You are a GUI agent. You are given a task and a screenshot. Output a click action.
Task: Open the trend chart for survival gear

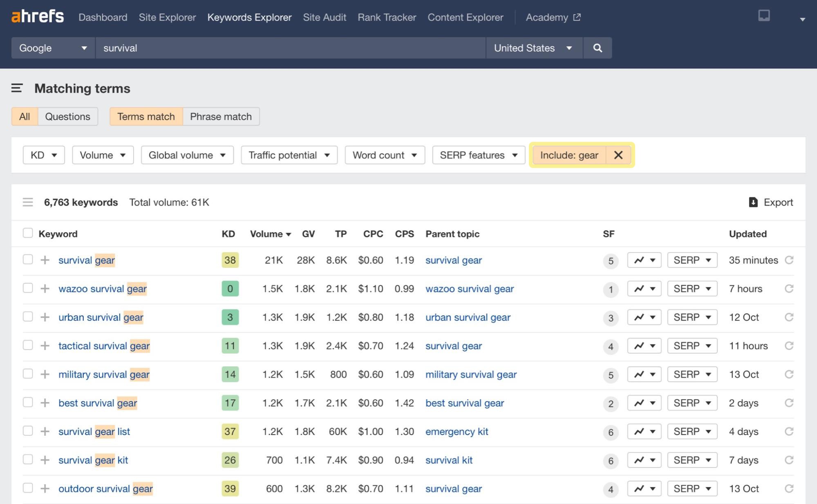(644, 260)
